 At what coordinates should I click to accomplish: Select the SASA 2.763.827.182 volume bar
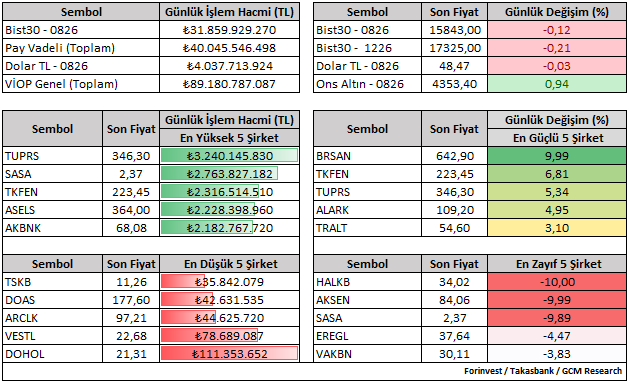219,174
